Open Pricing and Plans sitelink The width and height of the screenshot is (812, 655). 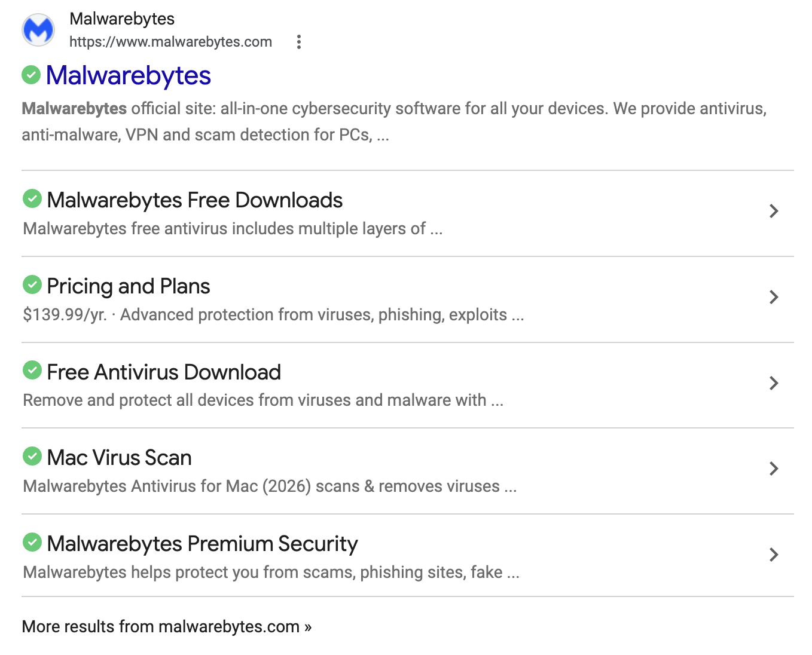pos(129,286)
